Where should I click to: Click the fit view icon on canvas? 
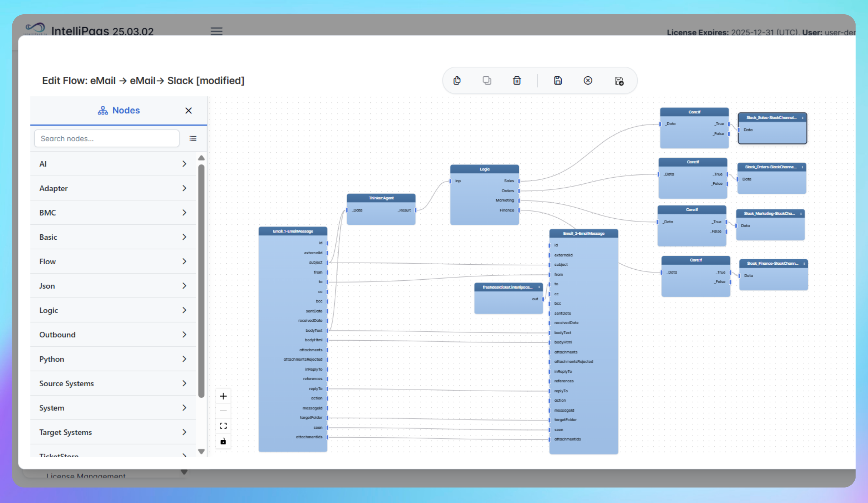pos(223,426)
